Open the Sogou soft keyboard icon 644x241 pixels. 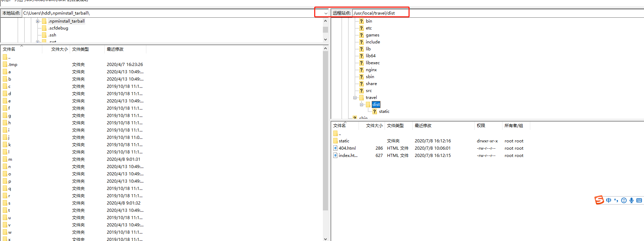click(639, 200)
